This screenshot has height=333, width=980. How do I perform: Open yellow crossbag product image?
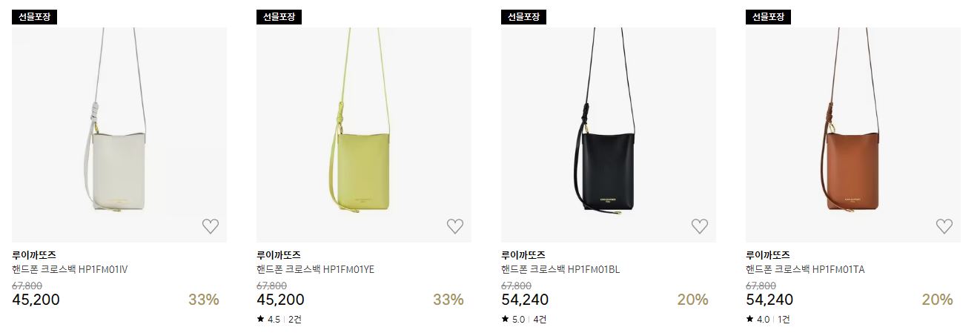pyautogui.click(x=364, y=135)
